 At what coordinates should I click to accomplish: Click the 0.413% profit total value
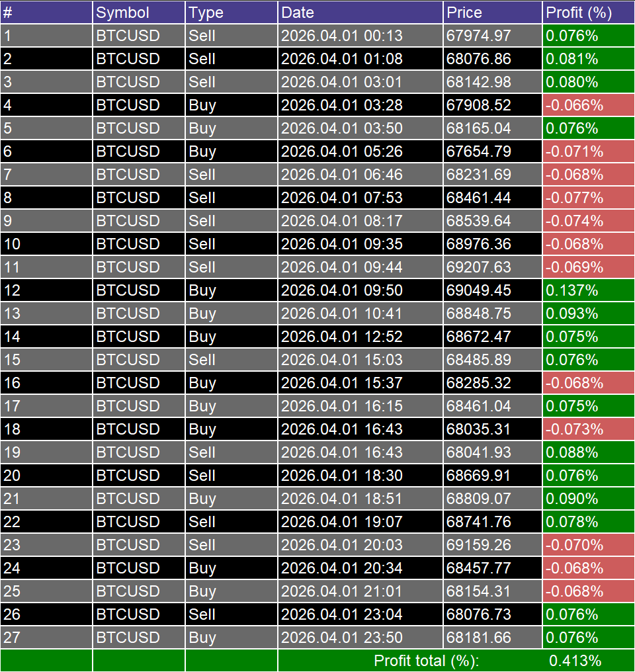[x=575, y=661]
